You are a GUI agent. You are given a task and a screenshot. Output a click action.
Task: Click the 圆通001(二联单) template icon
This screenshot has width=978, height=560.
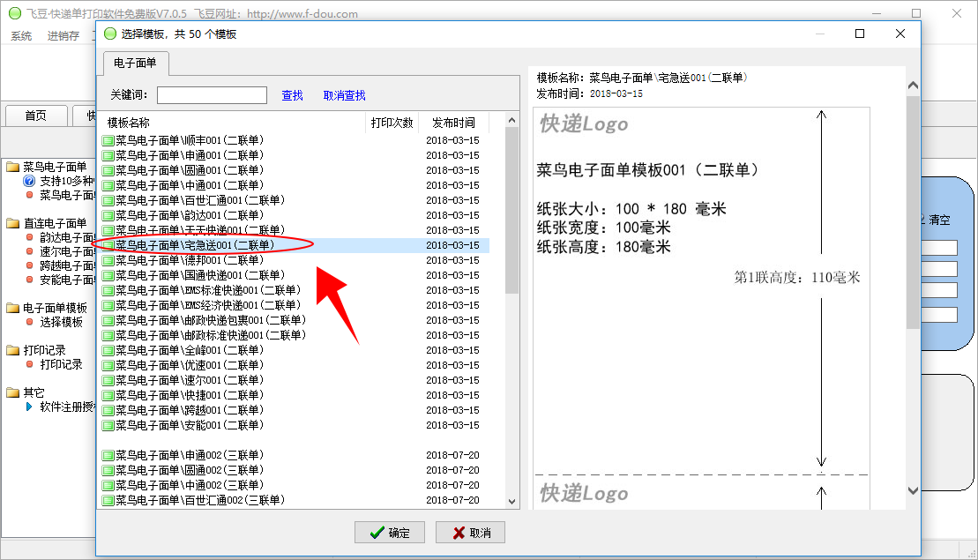(108, 171)
